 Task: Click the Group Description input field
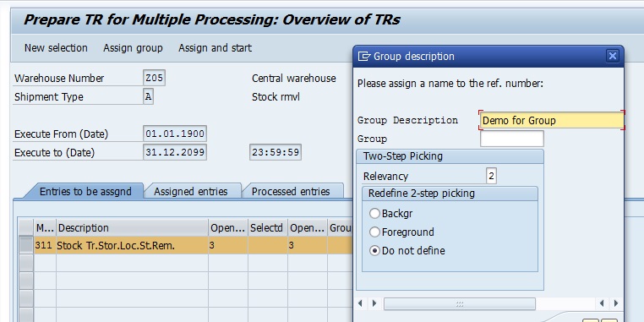point(552,120)
